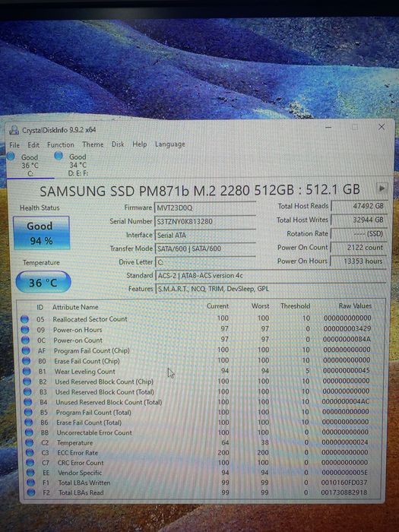Click the next disk arrow button
Screen dimensions: 399x532
382,188
